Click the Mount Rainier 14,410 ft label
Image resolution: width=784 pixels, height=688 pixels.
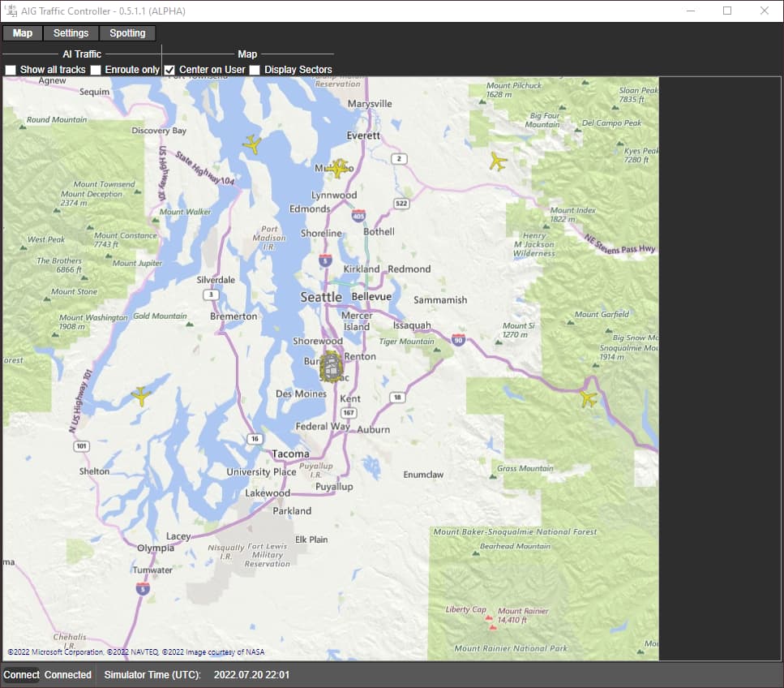coord(522,616)
